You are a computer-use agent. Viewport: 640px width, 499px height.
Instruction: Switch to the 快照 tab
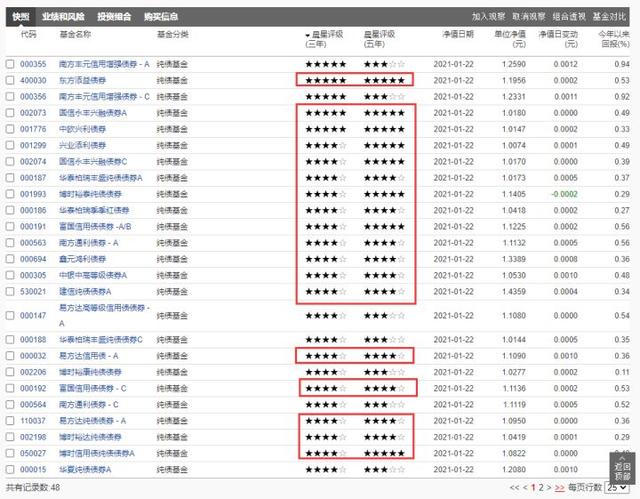click(20, 17)
